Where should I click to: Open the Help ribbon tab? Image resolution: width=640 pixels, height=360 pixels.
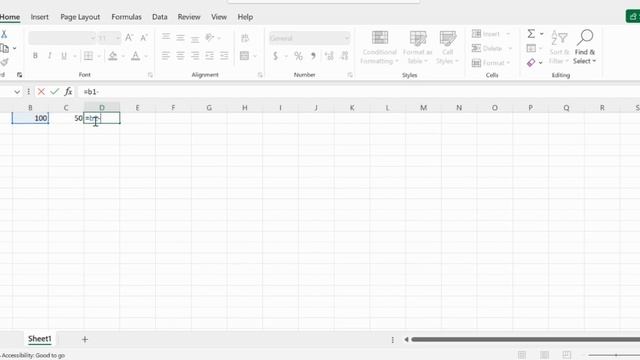245,17
